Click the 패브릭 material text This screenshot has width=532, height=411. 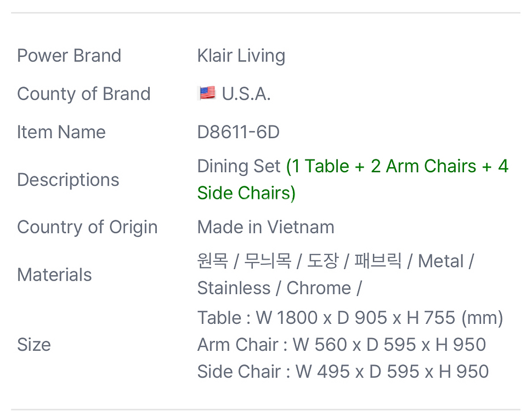tap(378, 261)
